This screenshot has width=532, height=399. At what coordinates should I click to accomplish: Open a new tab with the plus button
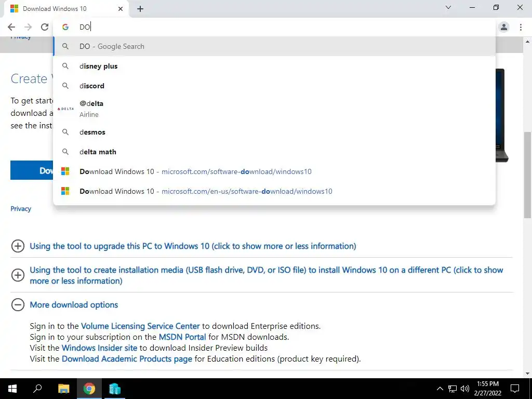(x=140, y=9)
